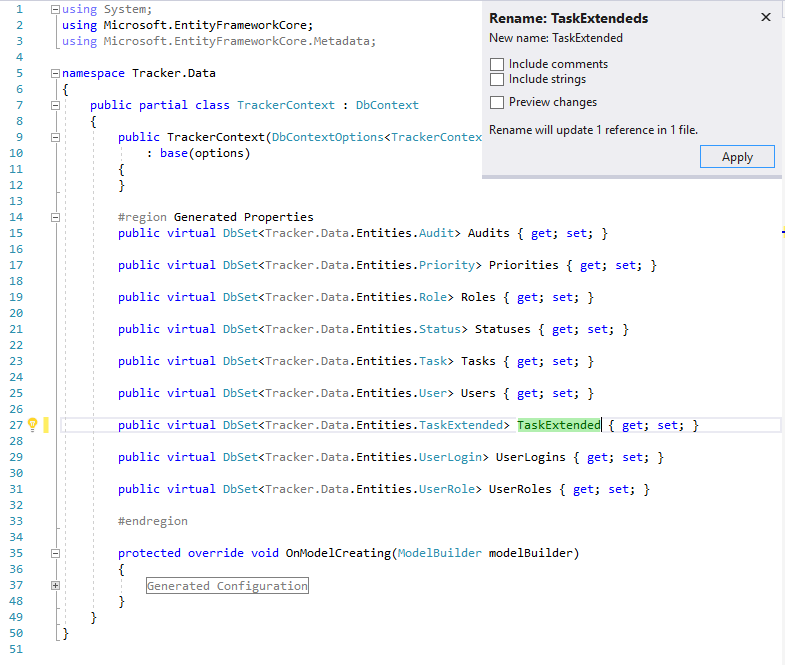785x665 pixels.
Task: Collapse the using directives block
Action: click(x=56, y=10)
